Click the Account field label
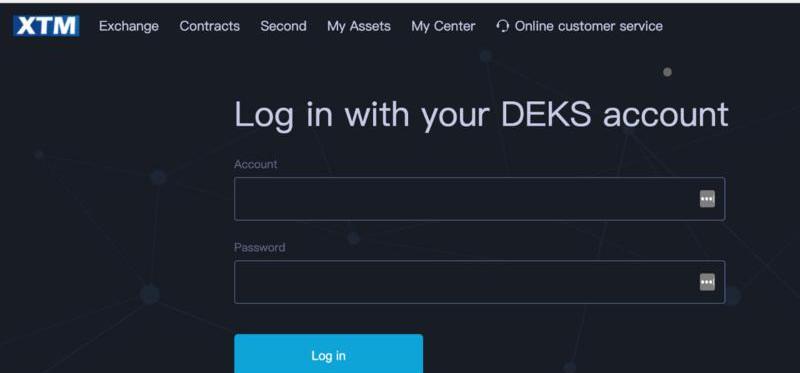Screen dimensions: 800x373 256,164
